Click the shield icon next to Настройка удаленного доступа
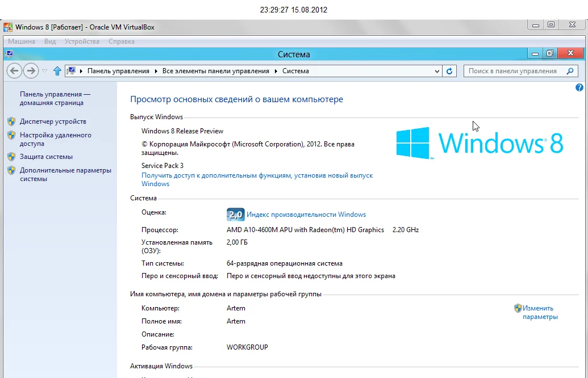Image resolution: width=588 pixels, height=378 pixels. tap(11, 135)
